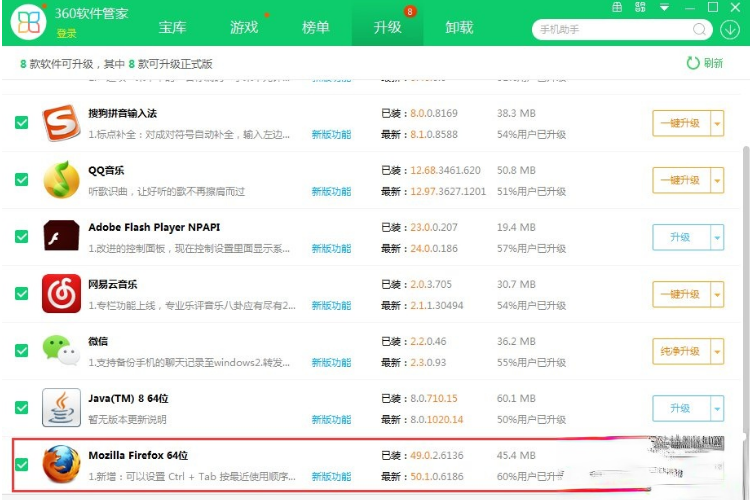Uncheck the Sogou Pinyin checkbox
The height and width of the screenshot is (500, 750).
coord(21,123)
